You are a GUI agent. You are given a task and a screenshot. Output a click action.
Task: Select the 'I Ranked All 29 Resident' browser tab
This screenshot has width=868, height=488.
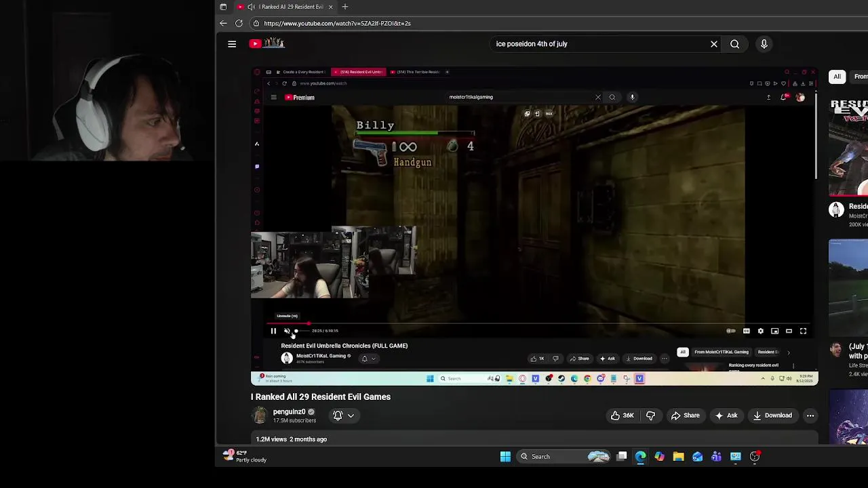click(285, 7)
